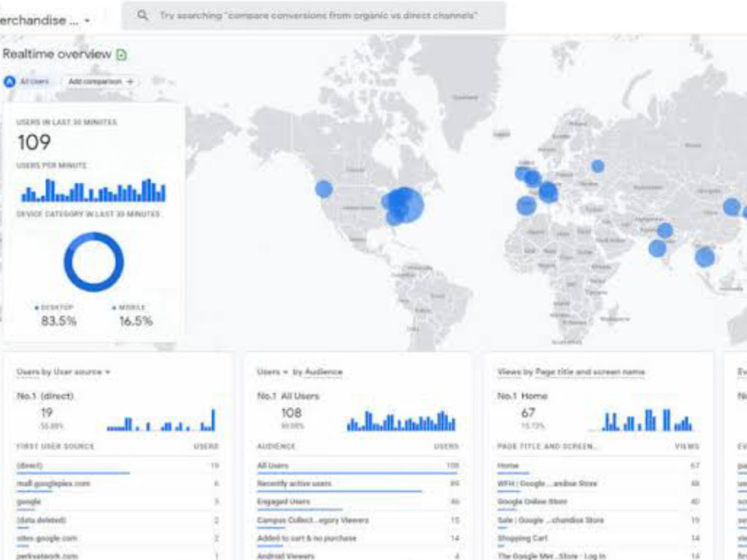Click the France map bubble

tap(548, 192)
